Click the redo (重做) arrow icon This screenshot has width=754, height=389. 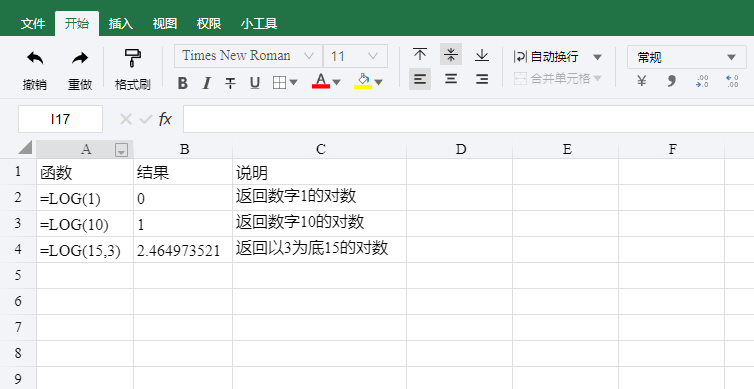[x=80, y=59]
